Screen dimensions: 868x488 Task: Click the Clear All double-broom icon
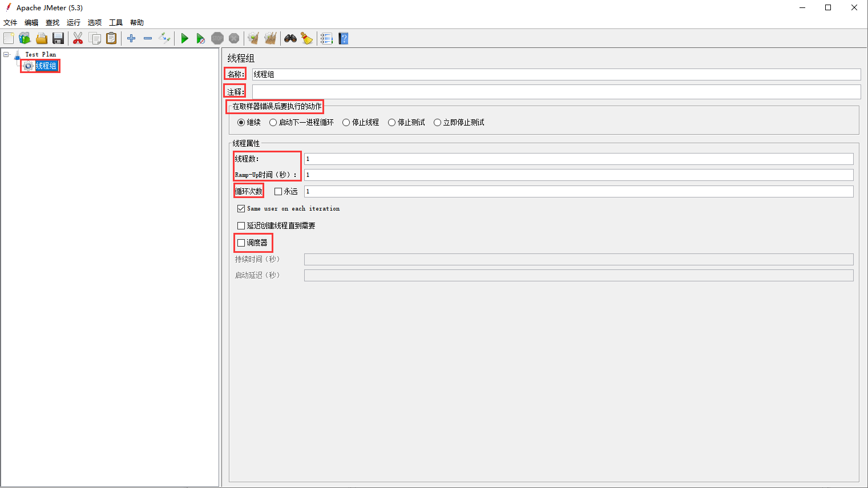pyautogui.click(x=271, y=38)
